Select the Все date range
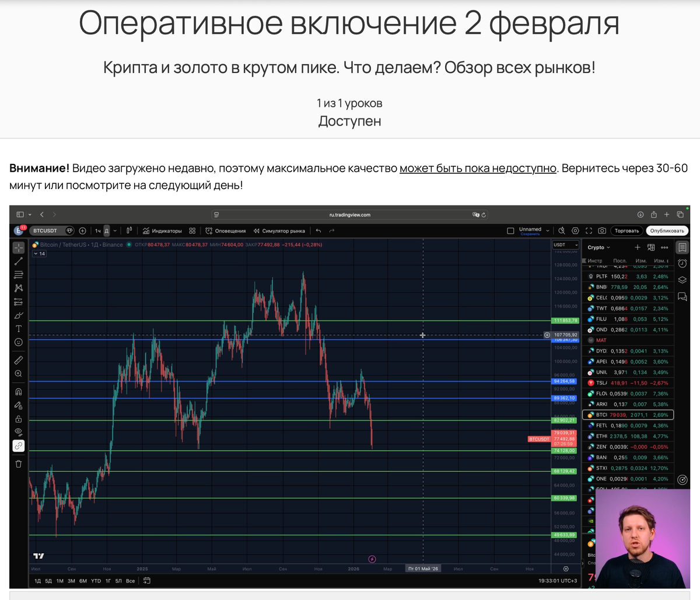 point(131,581)
